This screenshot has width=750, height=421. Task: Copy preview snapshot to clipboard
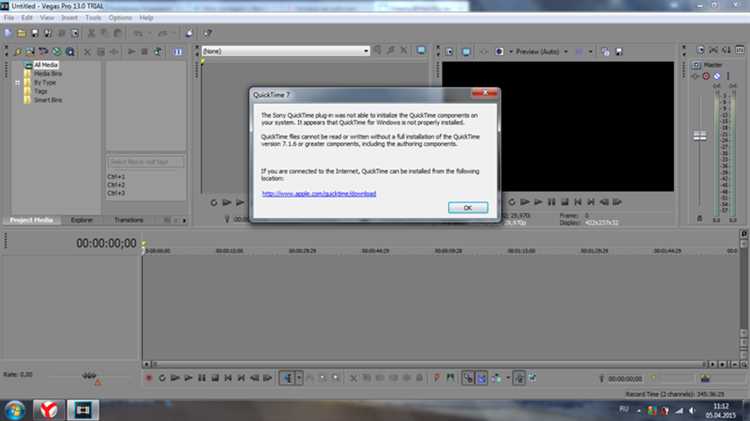(606, 52)
